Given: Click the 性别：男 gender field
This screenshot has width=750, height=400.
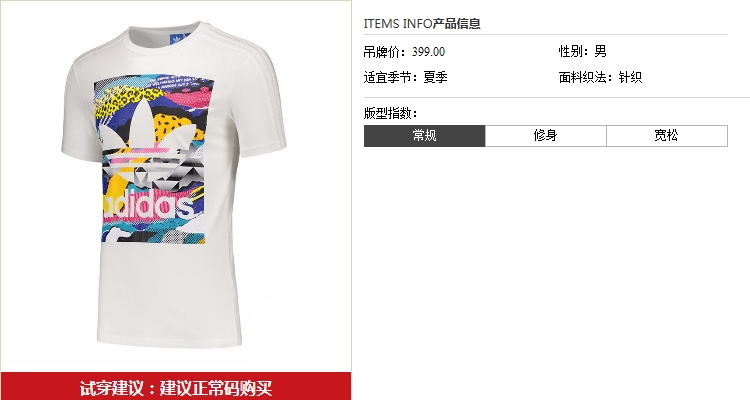Looking at the screenshot, I should (x=583, y=51).
